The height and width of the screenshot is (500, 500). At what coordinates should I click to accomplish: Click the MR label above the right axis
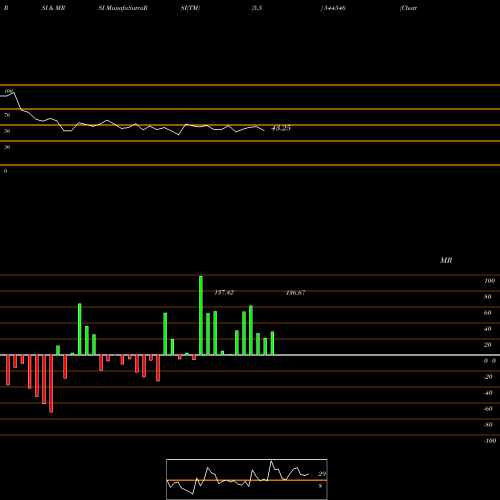[x=446, y=260]
